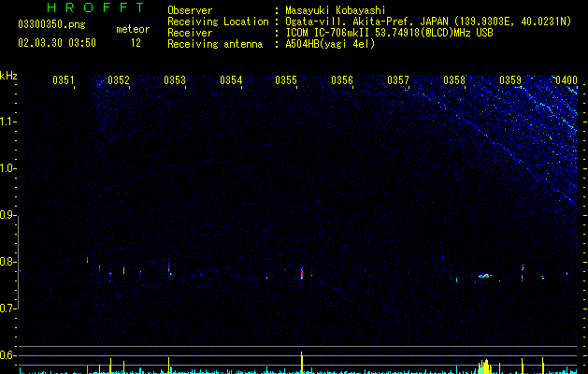Click the Receiver label
Viewport: 588px width, 374px height.
click(190, 33)
